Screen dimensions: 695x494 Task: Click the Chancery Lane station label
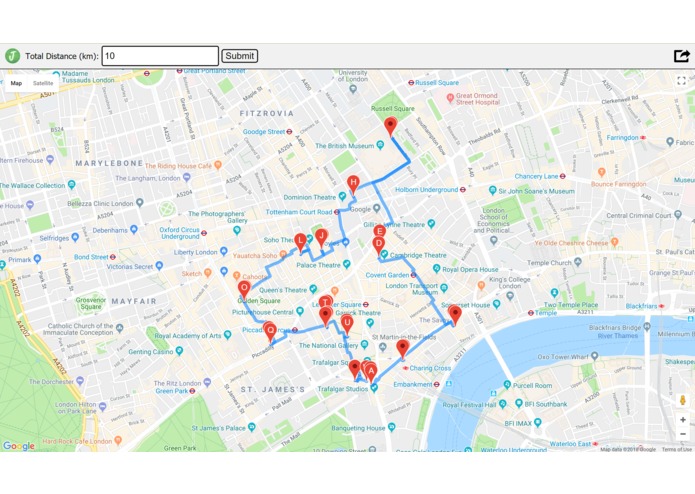[x=536, y=176]
